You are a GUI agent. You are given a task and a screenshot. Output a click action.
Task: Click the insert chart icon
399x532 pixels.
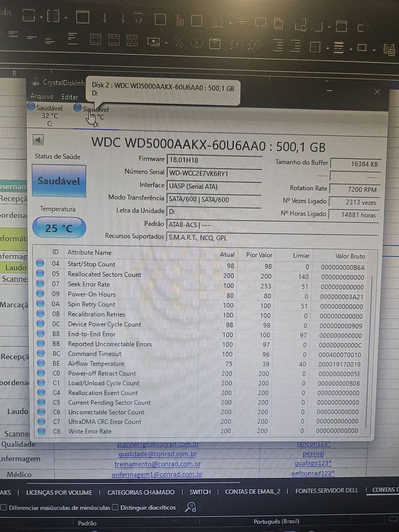coord(180,20)
